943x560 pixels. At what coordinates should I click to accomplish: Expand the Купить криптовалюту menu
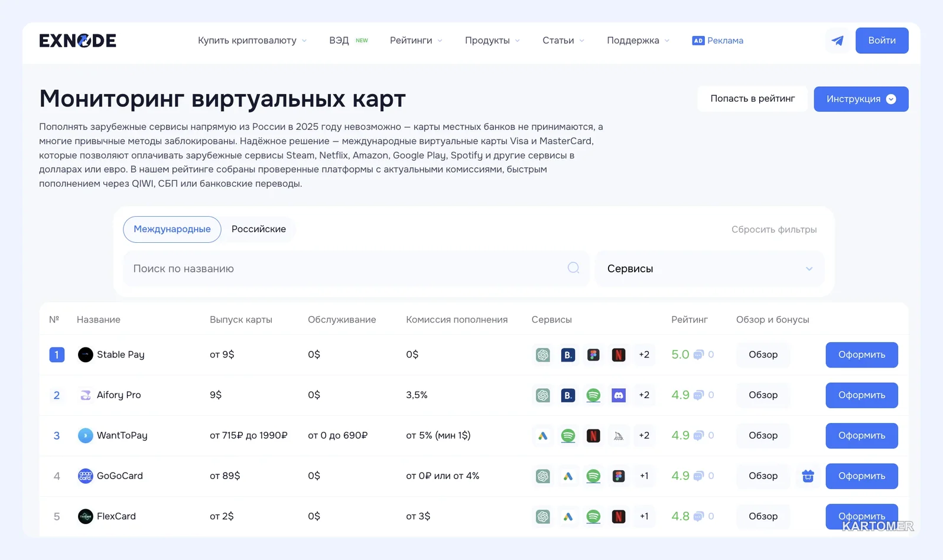(x=252, y=40)
